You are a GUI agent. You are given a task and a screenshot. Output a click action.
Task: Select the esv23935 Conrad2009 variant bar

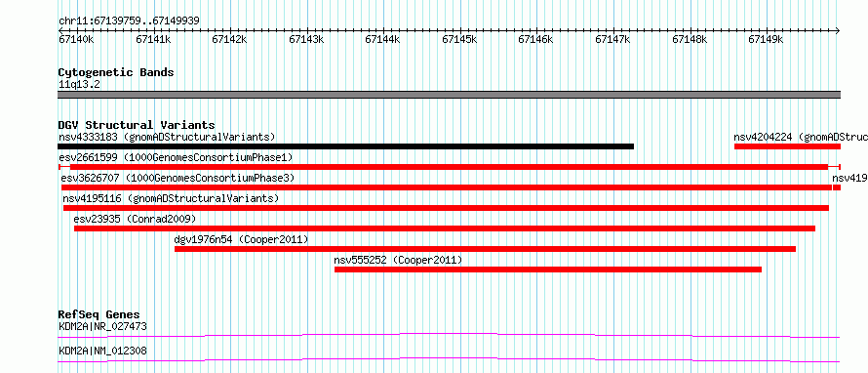click(445, 228)
